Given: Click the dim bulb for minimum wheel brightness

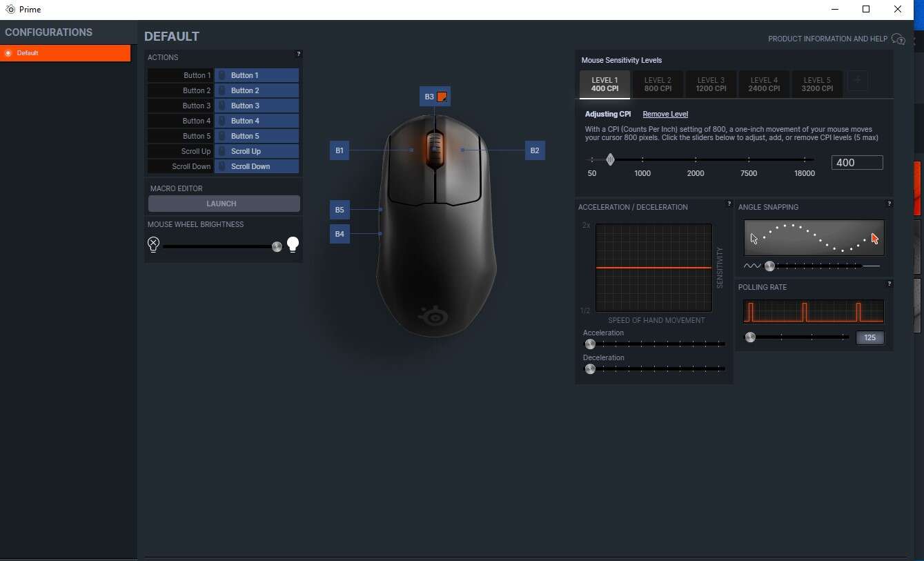Looking at the screenshot, I should (153, 244).
